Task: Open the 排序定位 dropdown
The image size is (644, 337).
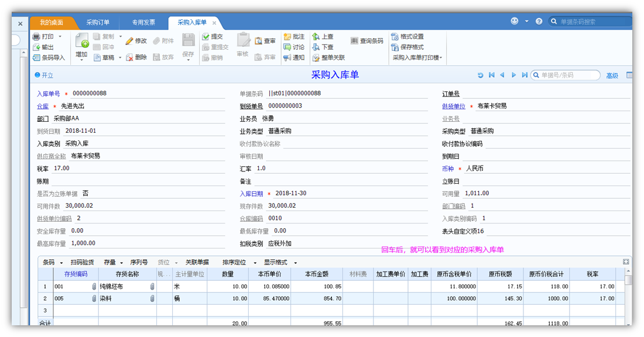Action: [255, 263]
